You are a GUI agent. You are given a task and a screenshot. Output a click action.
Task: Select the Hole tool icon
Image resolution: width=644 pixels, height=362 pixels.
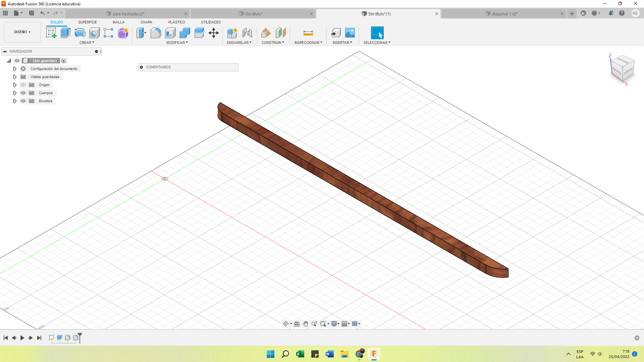(x=94, y=33)
